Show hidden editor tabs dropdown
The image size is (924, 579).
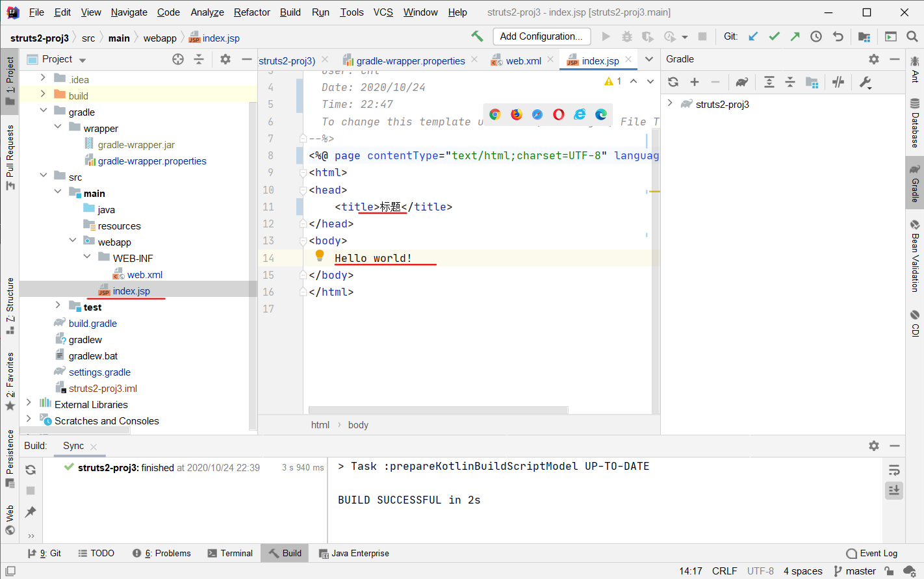(x=648, y=59)
